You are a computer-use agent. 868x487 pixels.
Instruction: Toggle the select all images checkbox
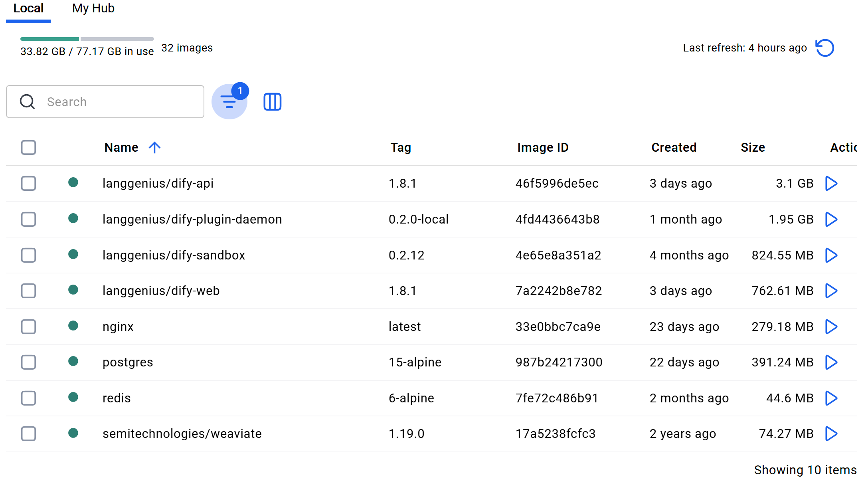coord(28,148)
